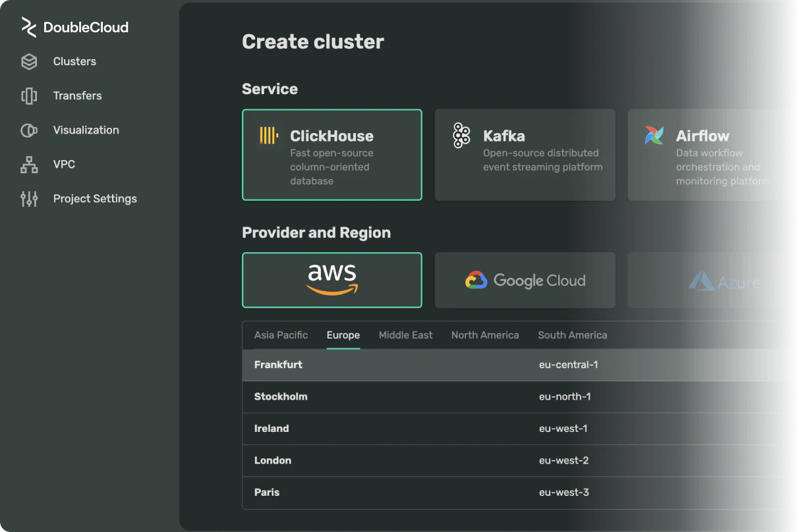800x532 pixels.
Task: Open Project Settings sliders icon
Action: (x=29, y=198)
